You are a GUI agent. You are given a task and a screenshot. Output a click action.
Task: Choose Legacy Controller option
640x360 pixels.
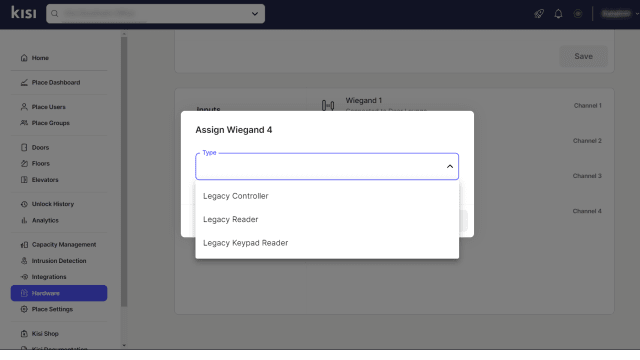[x=327, y=196]
